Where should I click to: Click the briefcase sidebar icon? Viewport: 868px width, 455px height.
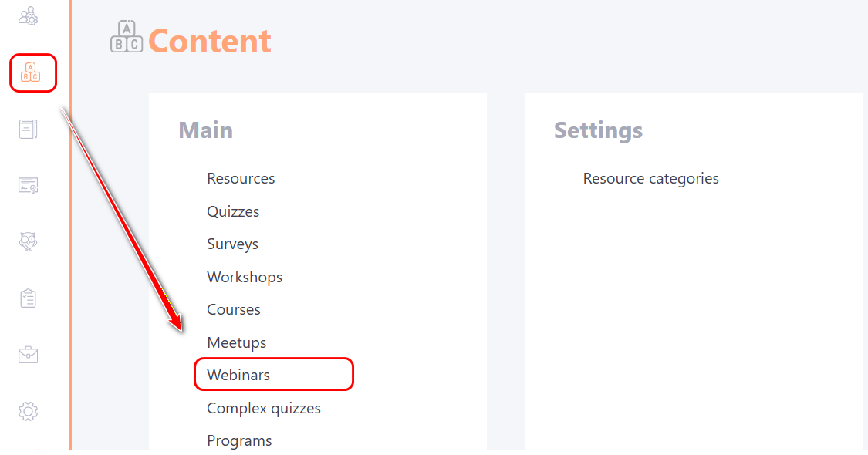pos(29,355)
